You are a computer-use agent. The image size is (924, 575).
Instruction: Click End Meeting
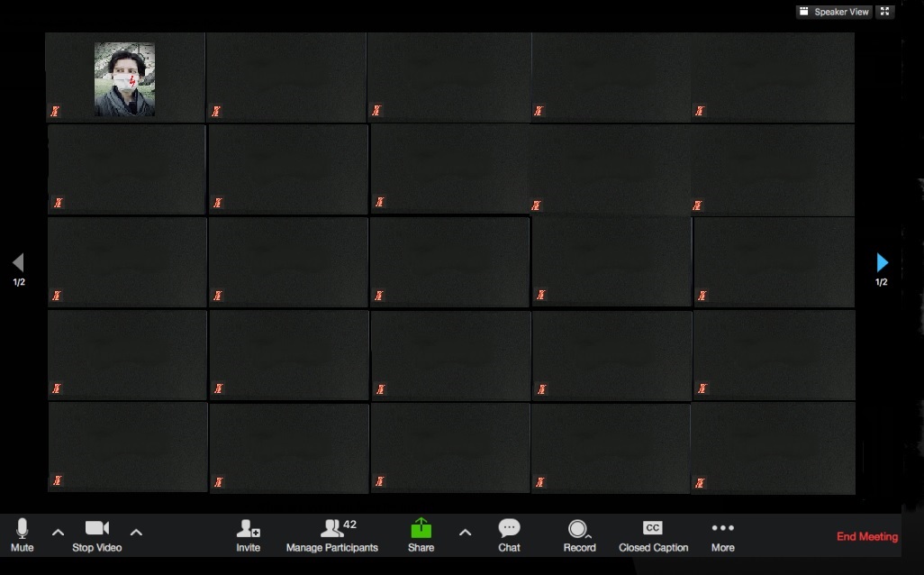point(866,537)
